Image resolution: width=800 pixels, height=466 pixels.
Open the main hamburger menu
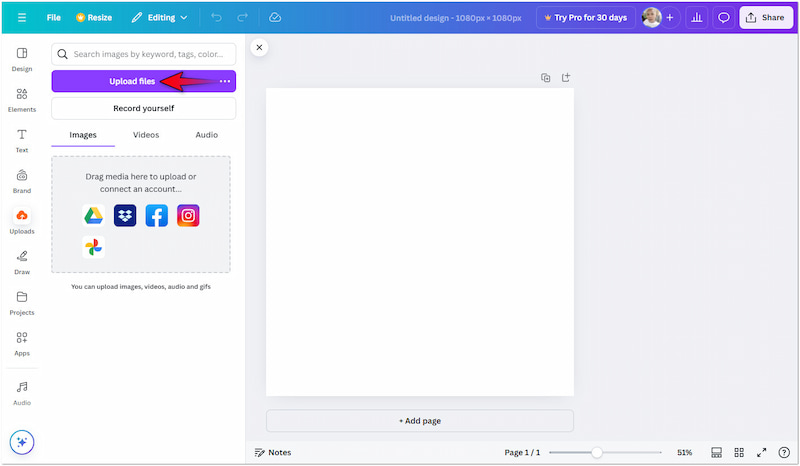click(x=22, y=18)
